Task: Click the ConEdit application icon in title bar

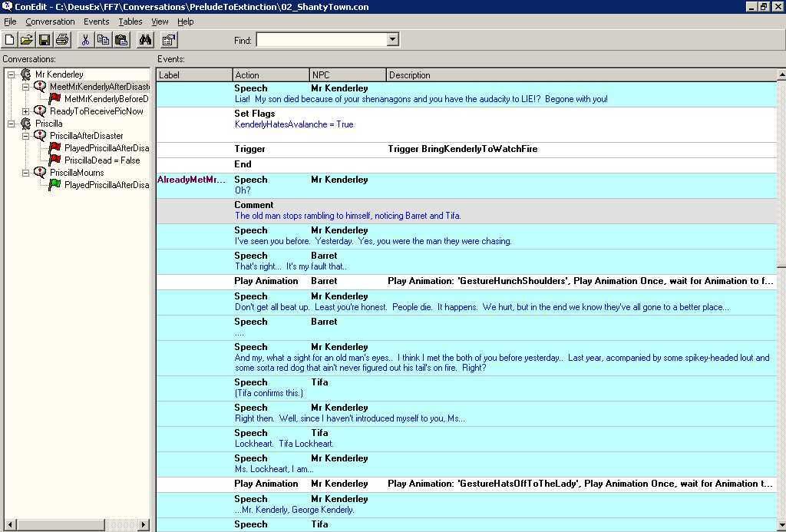Action: pyautogui.click(x=6, y=6)
